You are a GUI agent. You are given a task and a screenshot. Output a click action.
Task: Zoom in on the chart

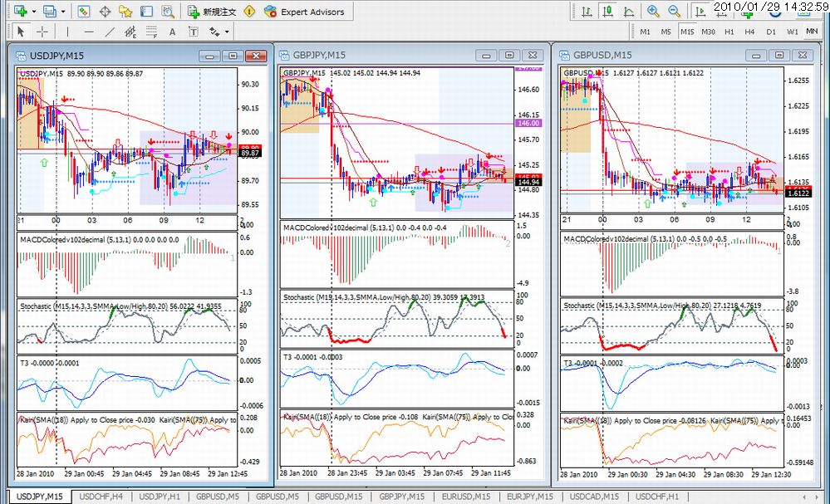pyautogui.click(x=653, y=11)
